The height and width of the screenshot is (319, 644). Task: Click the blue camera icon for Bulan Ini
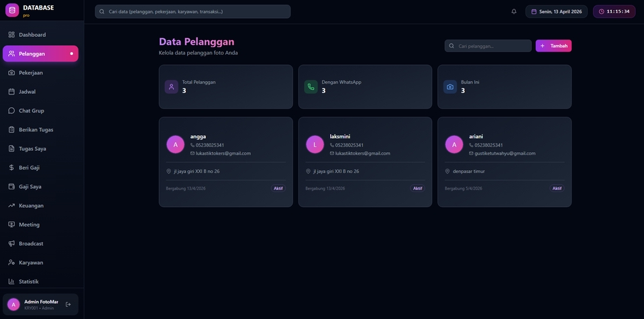click(450, 86)
